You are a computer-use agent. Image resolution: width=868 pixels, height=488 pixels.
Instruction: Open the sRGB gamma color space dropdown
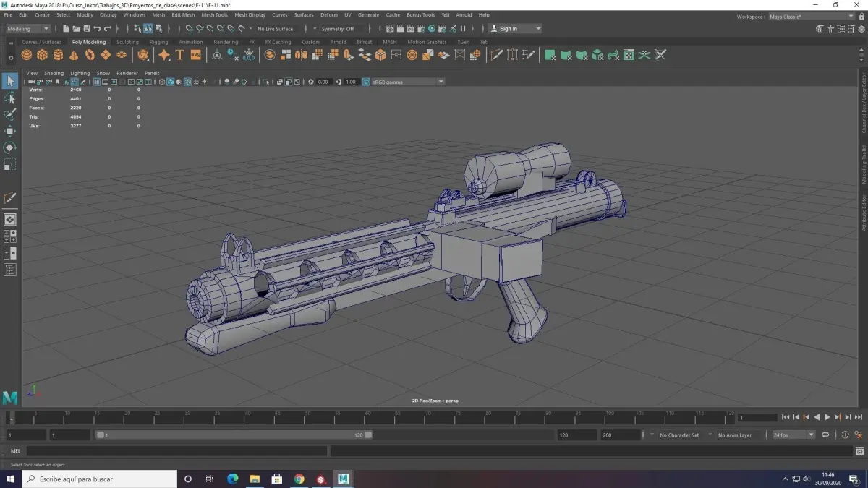407,82
